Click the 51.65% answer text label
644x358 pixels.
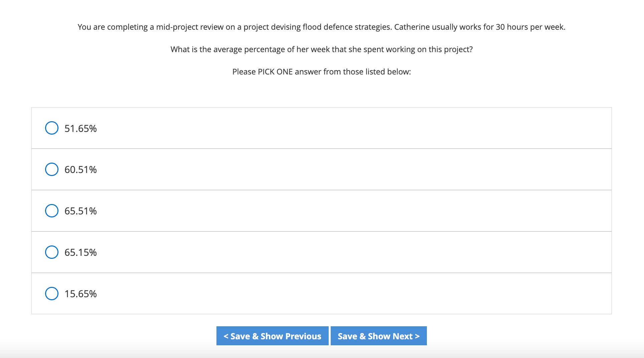pyautogui.click(x=80, y=129)
